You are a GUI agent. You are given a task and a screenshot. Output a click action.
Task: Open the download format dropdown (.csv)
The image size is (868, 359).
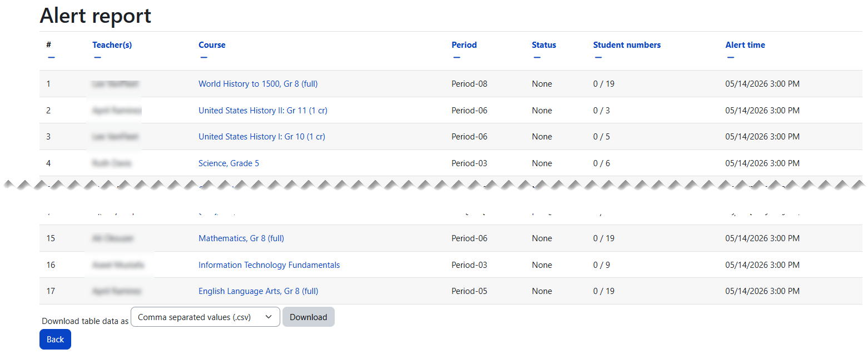(x=205, y=317)
